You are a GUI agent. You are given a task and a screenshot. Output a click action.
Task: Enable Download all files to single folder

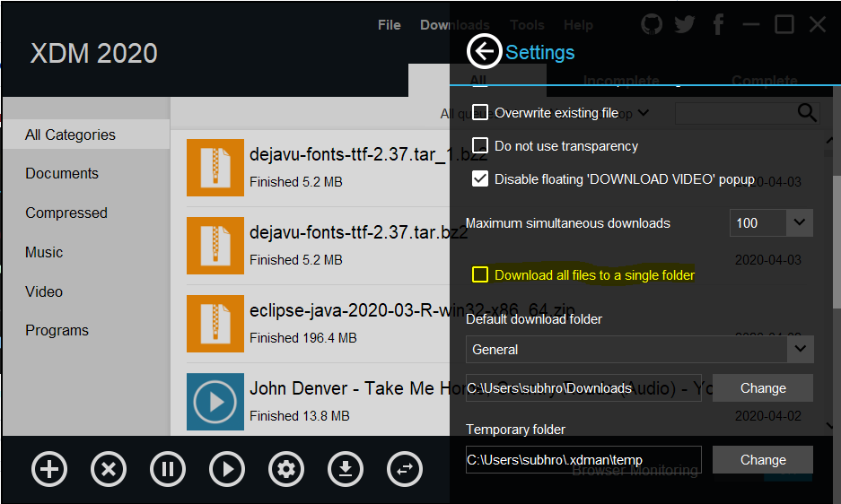tap(480, 274)
